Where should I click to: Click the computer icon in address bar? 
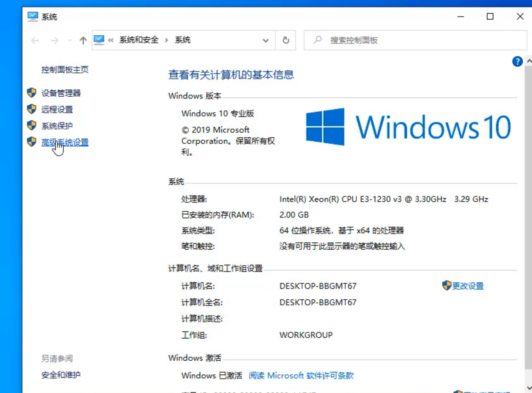[99, 40]
